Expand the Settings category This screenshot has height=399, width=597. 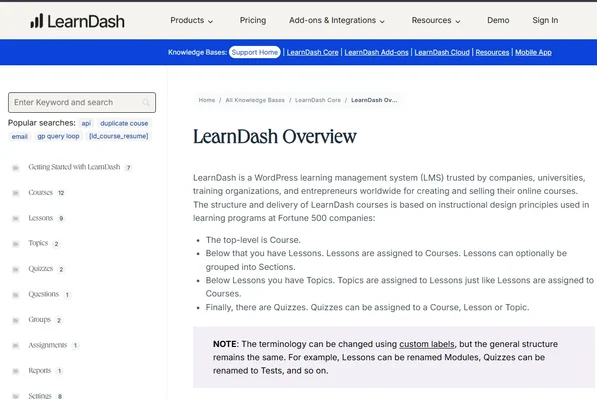(40, 396)
